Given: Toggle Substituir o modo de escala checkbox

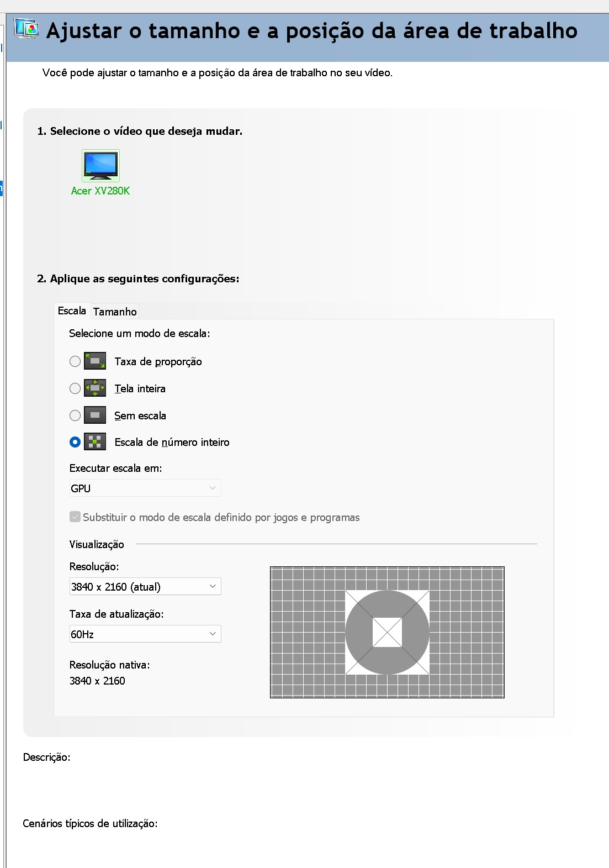Looking at the screenshot, I should click(75, 517).
